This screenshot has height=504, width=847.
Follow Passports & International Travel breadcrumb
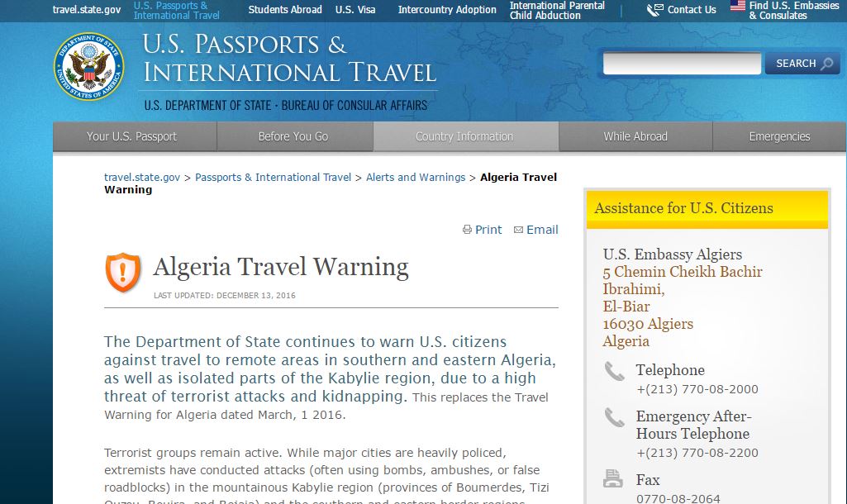pyautogui.click(x=273, y=177)
